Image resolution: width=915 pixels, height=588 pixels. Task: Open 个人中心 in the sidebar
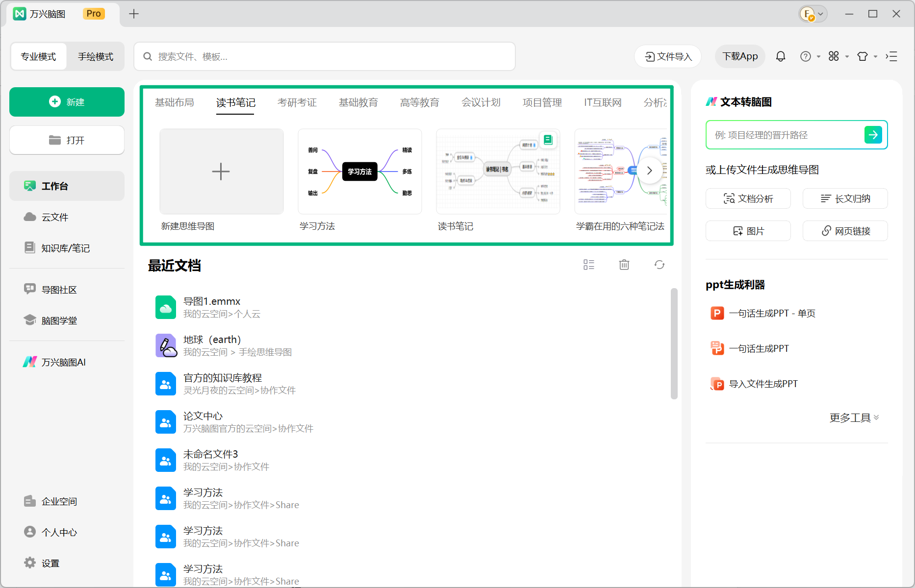click(x=67, y=532)
